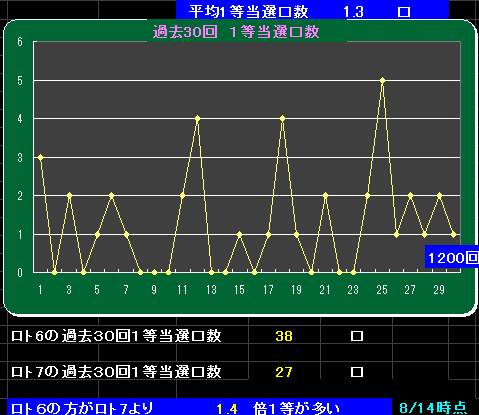The width and height of the screenshot is (479, 415).
Task: Click the y-axis label 6
Action: [x=20, y=42]
